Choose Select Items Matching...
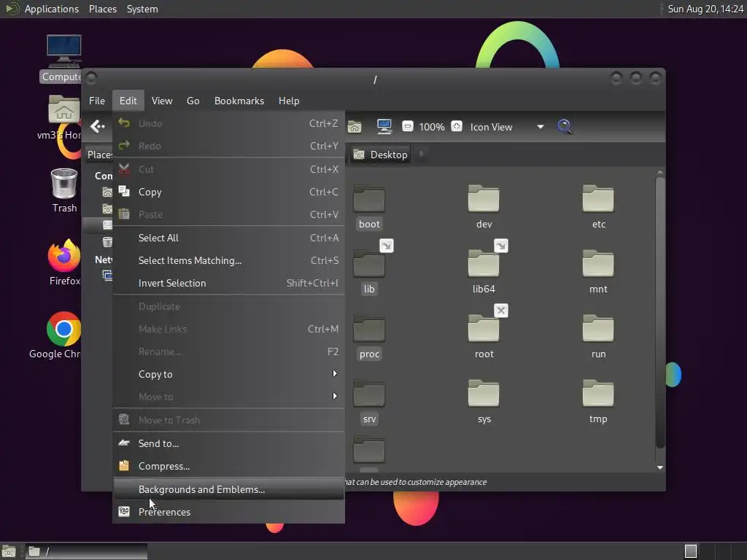Screen dimensions: 747x560 [x=228, y=260]
